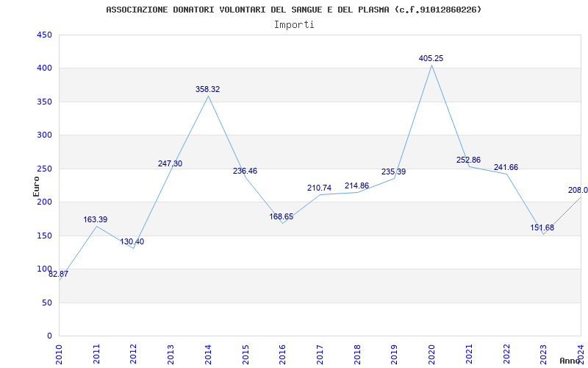Click the 0 y-axis tick label
Screen dimensions: 588x368
(49, 336)
